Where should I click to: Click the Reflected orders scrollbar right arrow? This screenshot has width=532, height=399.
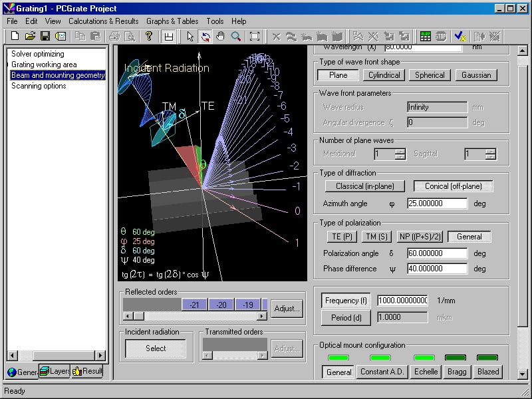coord(261,317)
